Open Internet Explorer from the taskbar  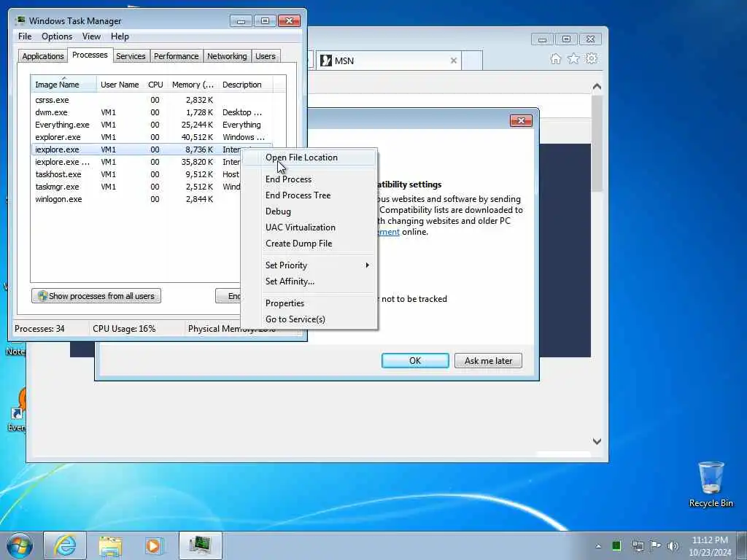coord(65,545)
